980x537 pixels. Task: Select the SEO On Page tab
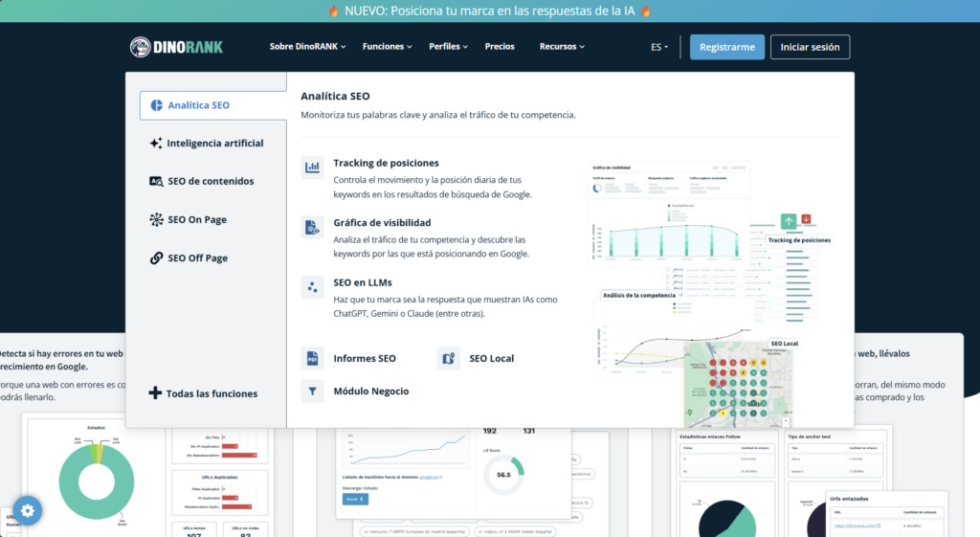coord(197,220)
